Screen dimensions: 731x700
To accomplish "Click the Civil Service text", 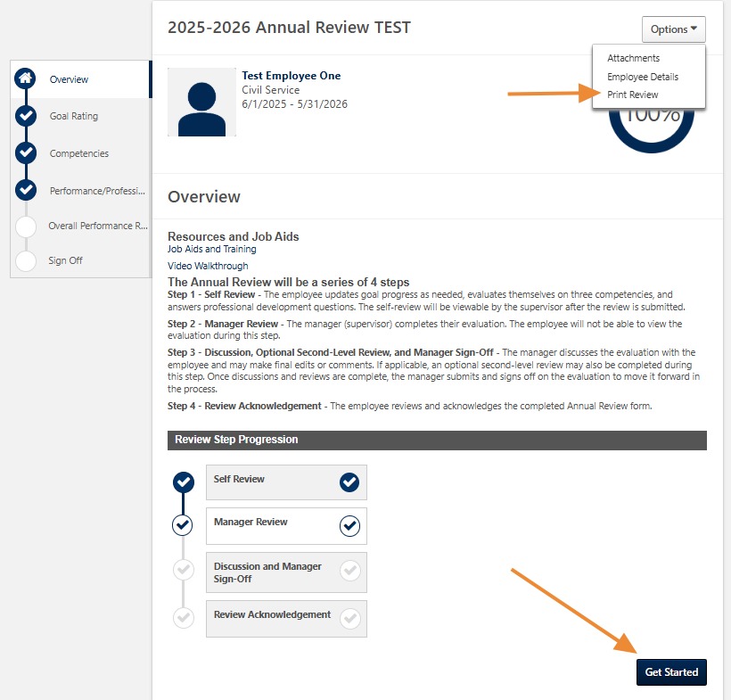I will (x=270, y=90).
